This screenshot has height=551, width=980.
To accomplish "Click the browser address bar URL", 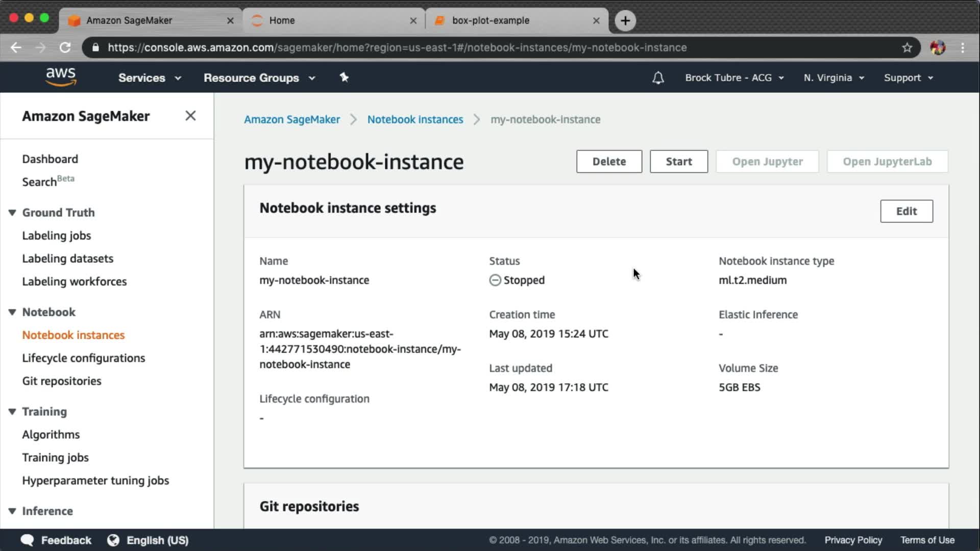I will point(397,47).
